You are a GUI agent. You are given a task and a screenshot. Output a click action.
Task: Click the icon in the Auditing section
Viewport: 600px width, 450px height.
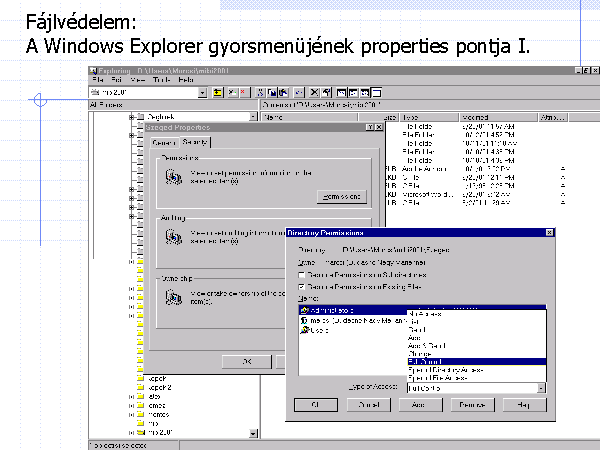point(173,237)
